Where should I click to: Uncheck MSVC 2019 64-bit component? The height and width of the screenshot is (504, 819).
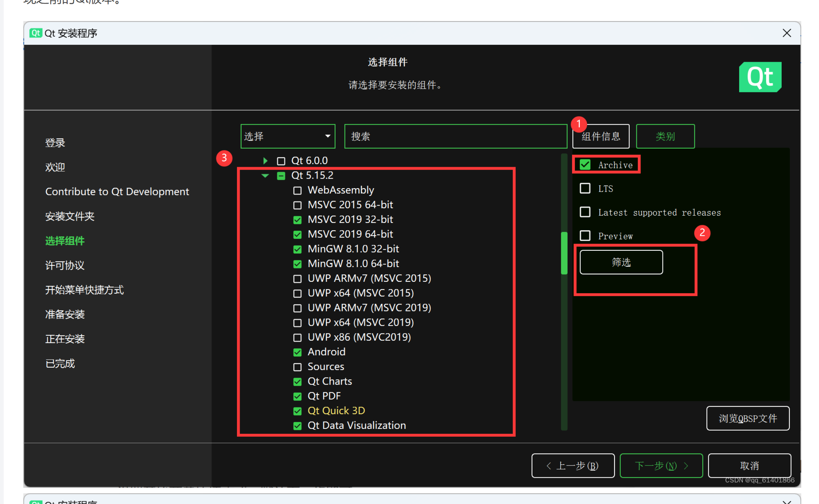pyautogui.click(x=297, y=234)
